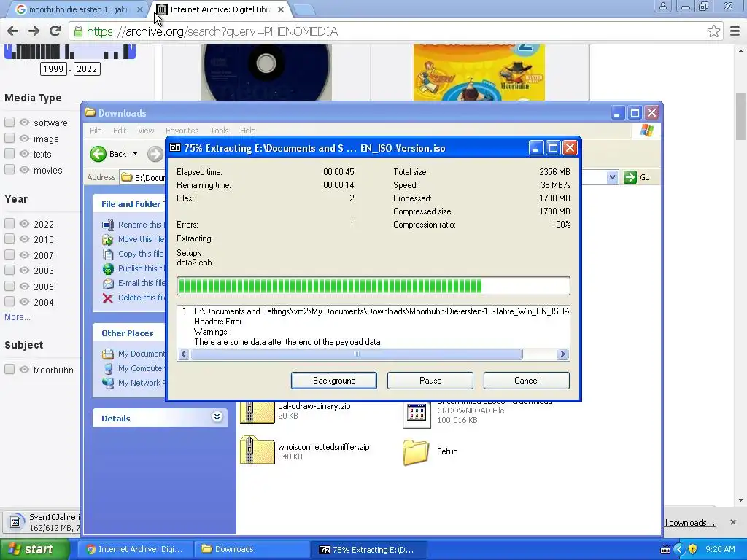The image size is (747, 560).
Task: Switch to moorhuhn Google search tab
Action: [x=78, y=9]
